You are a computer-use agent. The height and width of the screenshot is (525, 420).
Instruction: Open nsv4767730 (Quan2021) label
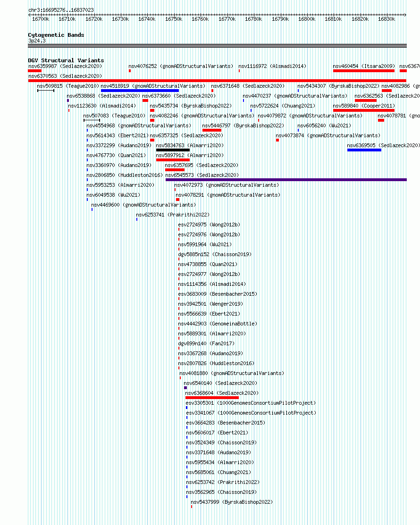[x=116, y=155]
